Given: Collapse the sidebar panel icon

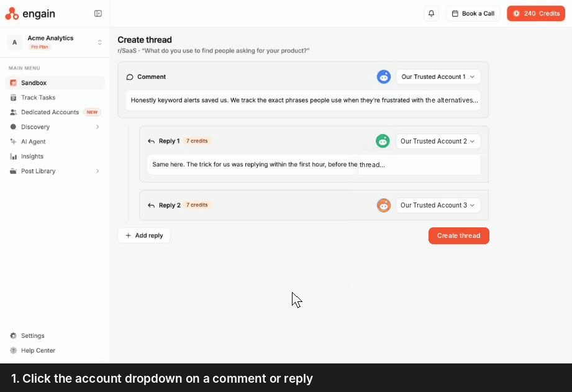Looking at the screenshot, I should (98, 14).
